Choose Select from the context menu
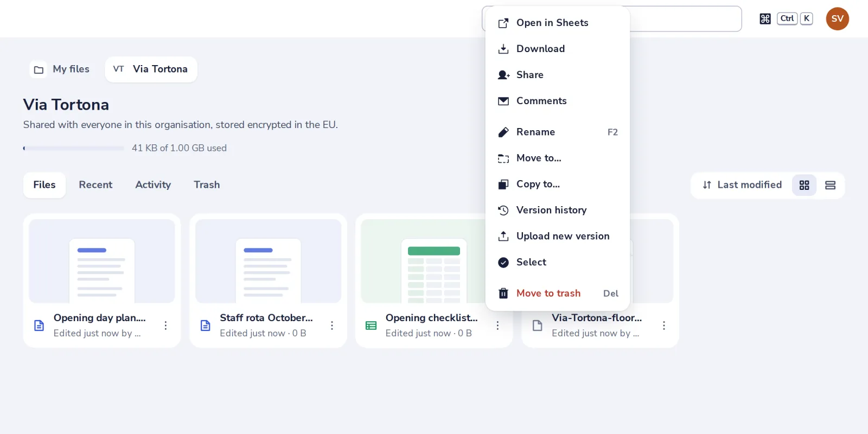868x434 pixels. click(558, 263)
